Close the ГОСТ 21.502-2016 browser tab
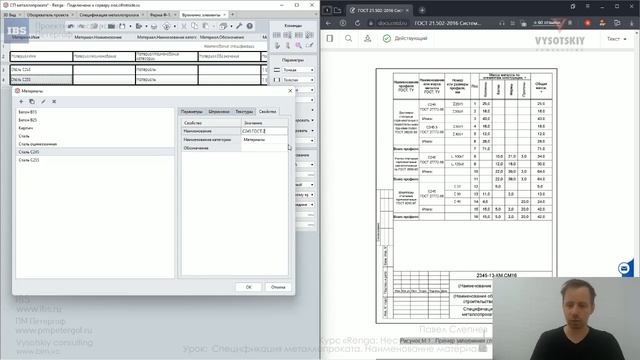This screenshot has width=640, height=360. (x=407, y=10)
